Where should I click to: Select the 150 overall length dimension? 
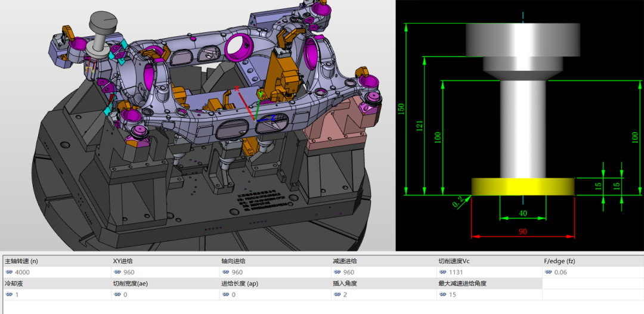[x=401, y=109]
